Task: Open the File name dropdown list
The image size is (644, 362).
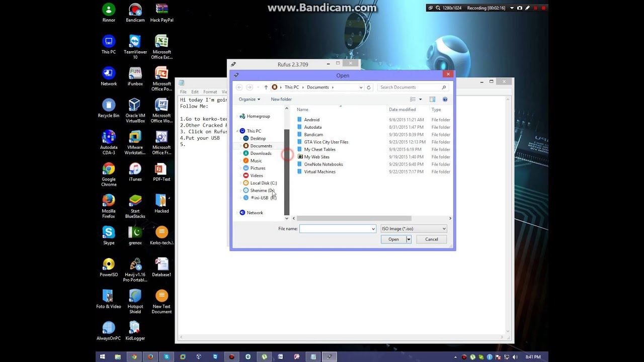Action: tap(373, 229)
